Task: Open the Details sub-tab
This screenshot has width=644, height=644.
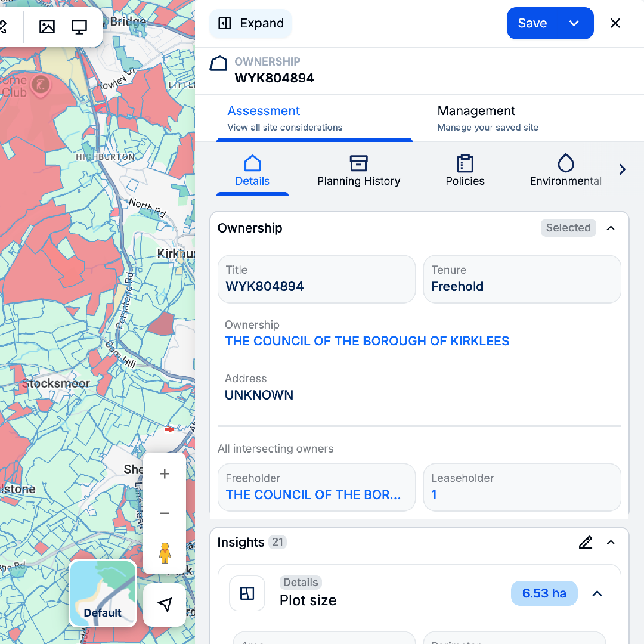Action: 252,171
